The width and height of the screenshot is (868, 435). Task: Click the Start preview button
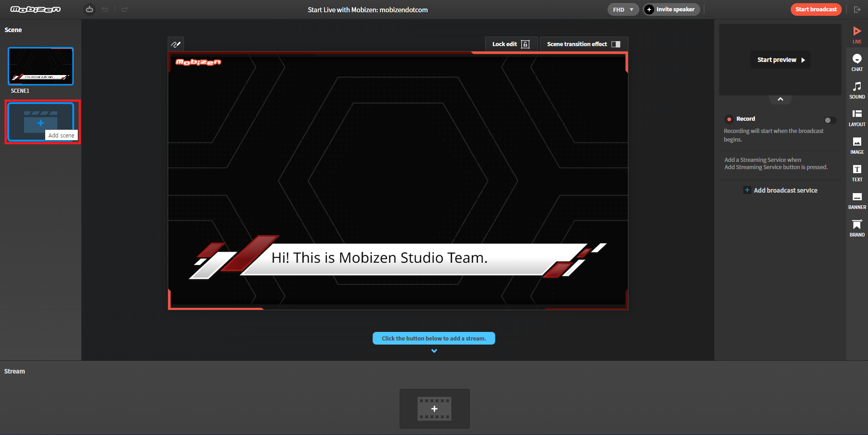coord(780,60)
